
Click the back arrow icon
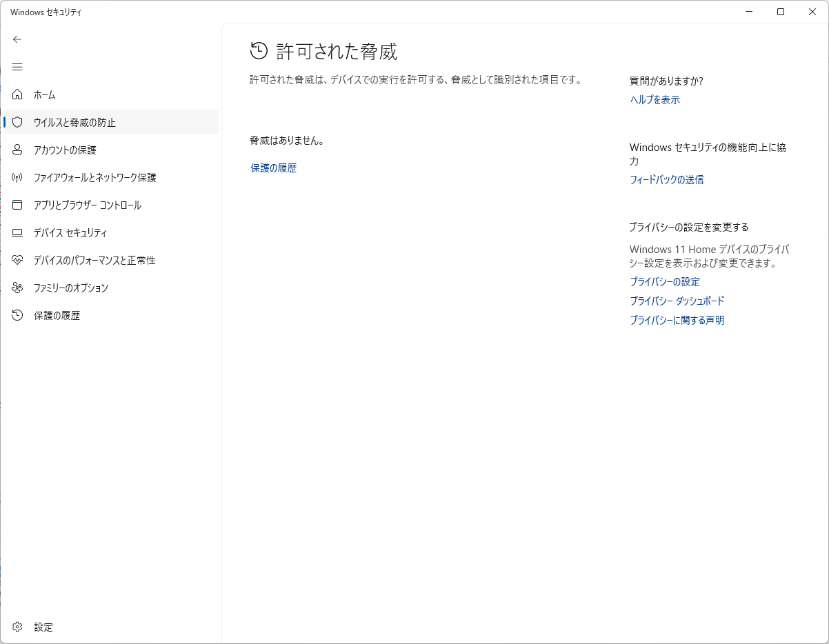click(x=17, y=39)
